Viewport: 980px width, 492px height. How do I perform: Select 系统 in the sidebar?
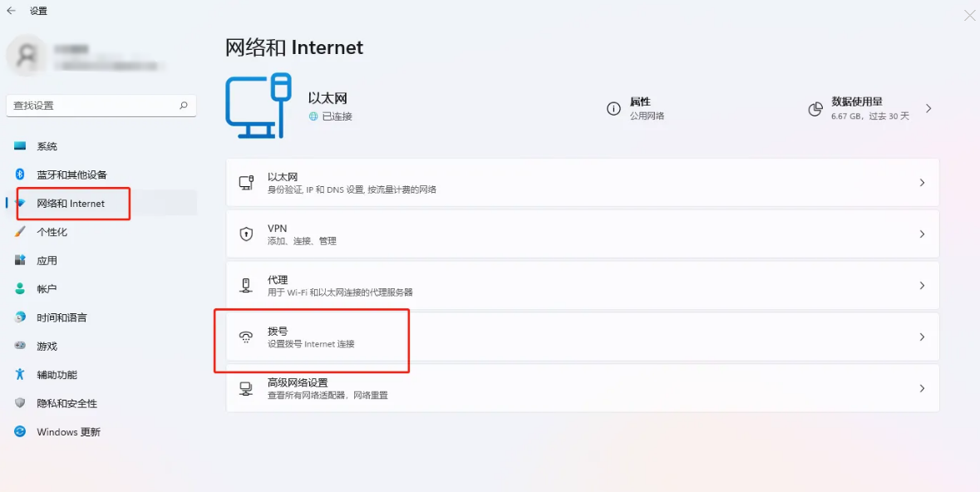tap(101, 146)
